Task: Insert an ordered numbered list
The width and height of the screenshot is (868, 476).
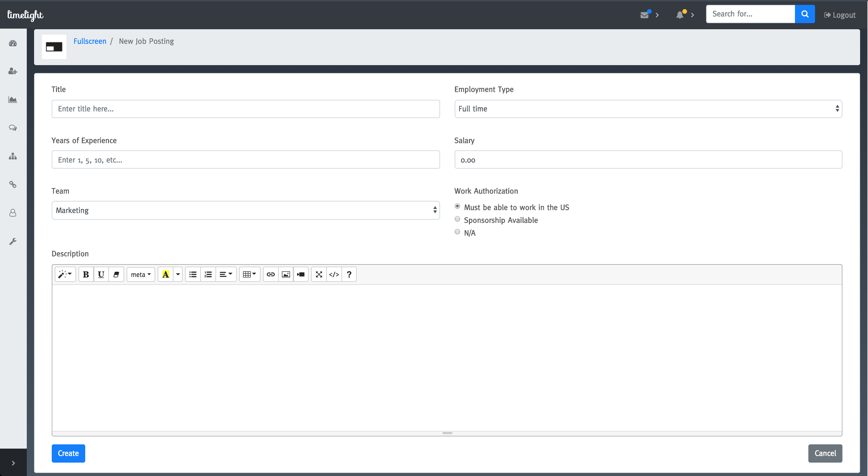Action: click(x=208, y=274)
